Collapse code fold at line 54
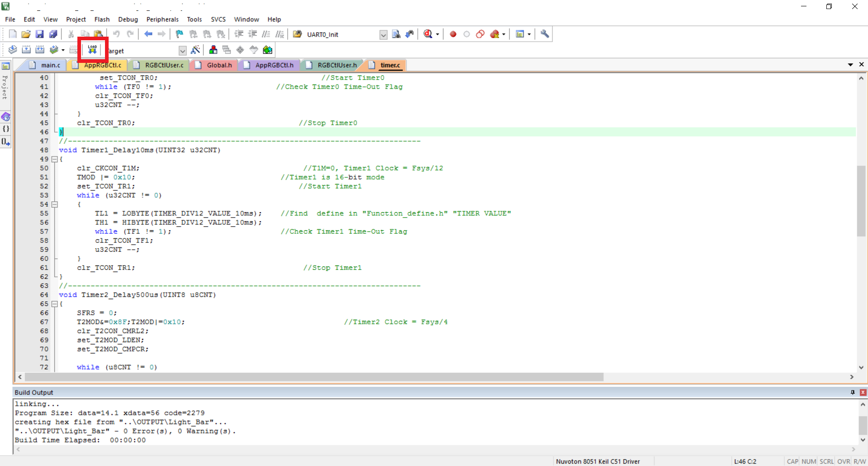 coord(54,204)
